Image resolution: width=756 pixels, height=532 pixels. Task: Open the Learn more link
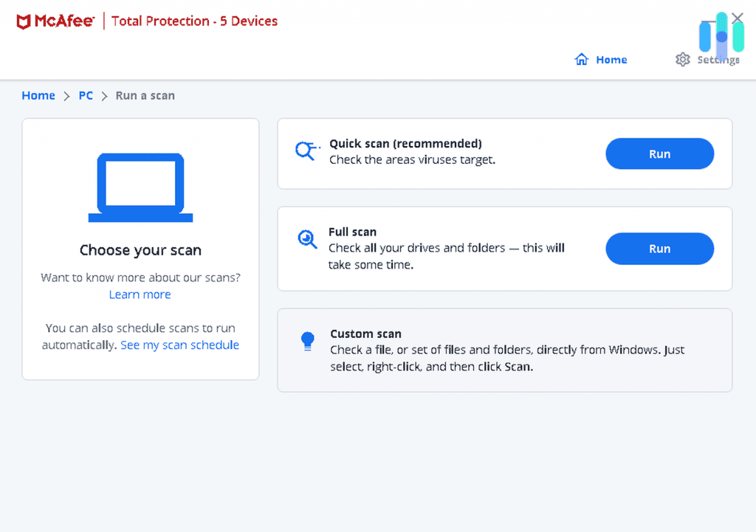click(140, 294)
